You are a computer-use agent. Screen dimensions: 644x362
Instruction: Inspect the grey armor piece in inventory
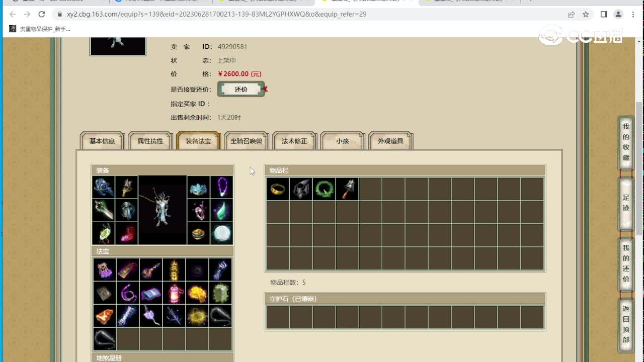click(x=301, y=189)
